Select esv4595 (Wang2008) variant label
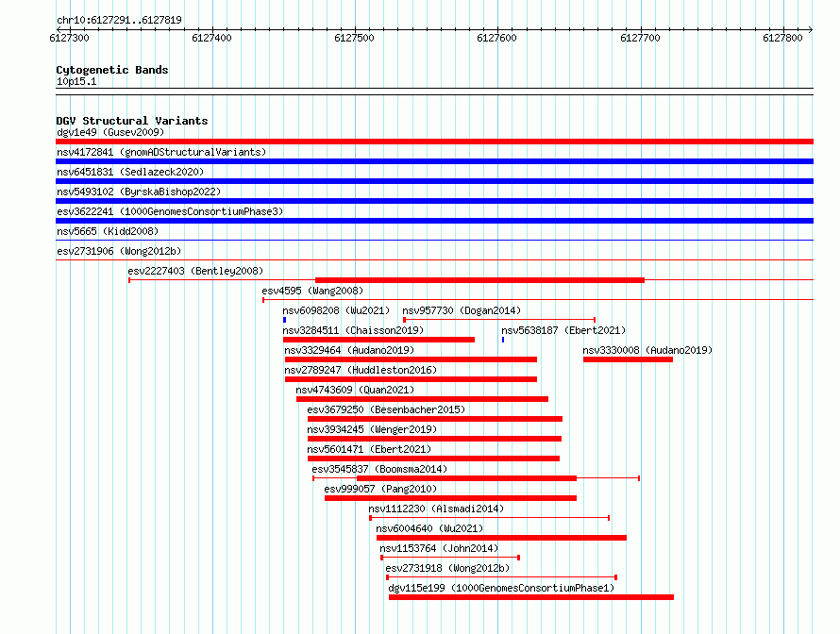Viewport: 840px width, 634px height. pos(312,291)
